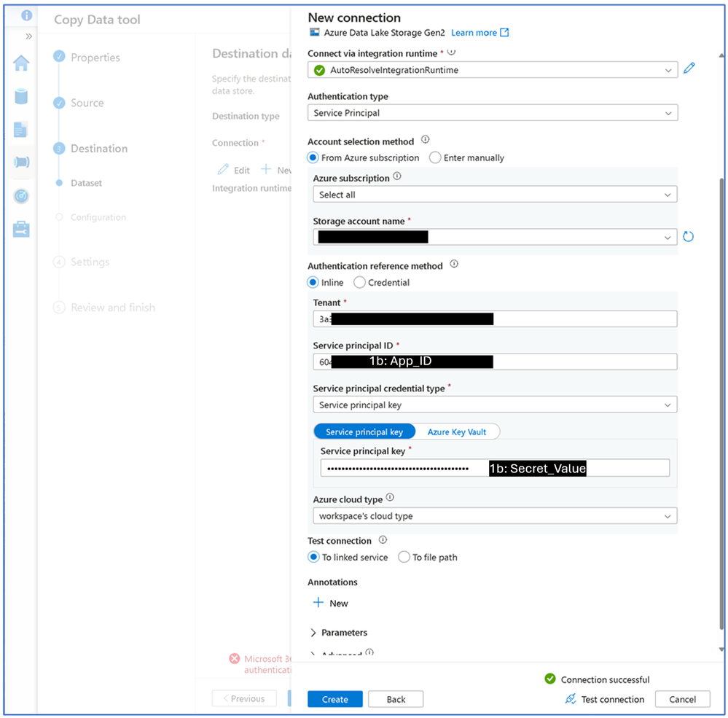Image resolution: width=728 pixels, height=718 pixels.
Task: Click the Test connection plug icon
Action: (571, 698)
